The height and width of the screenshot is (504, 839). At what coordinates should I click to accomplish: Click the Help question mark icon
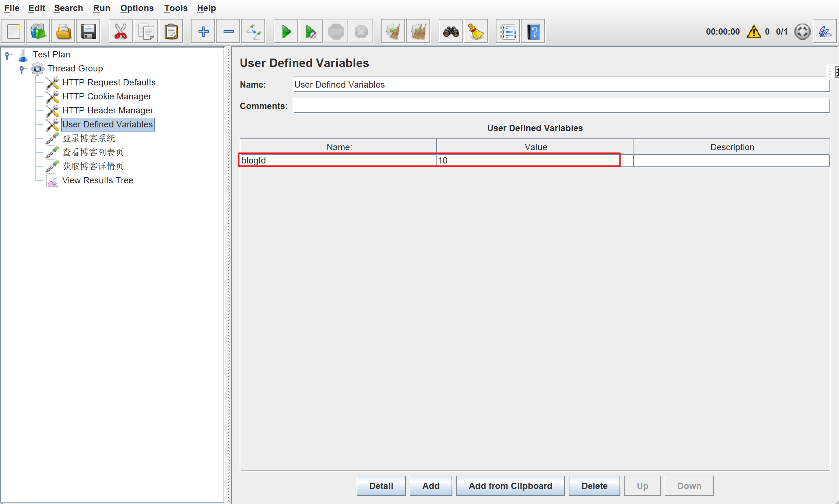[x=533, y=32]
